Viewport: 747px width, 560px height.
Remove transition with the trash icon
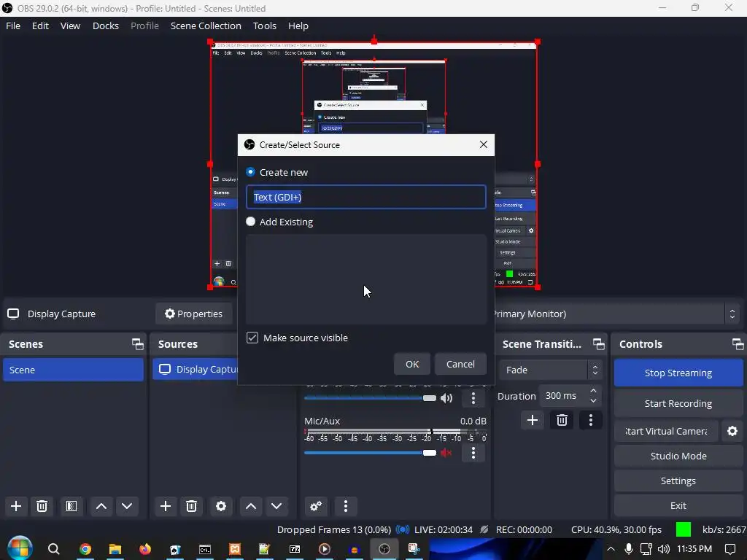point(562,420)
